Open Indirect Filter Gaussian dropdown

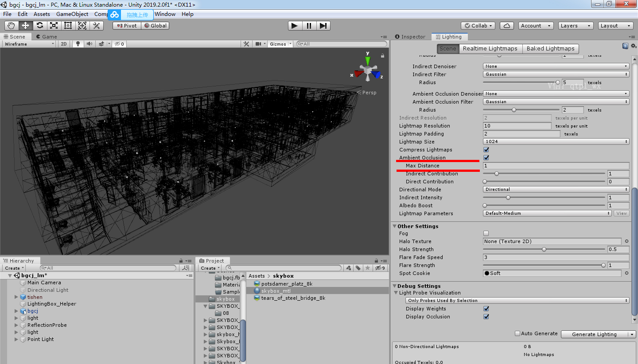(x=556, y=74)
